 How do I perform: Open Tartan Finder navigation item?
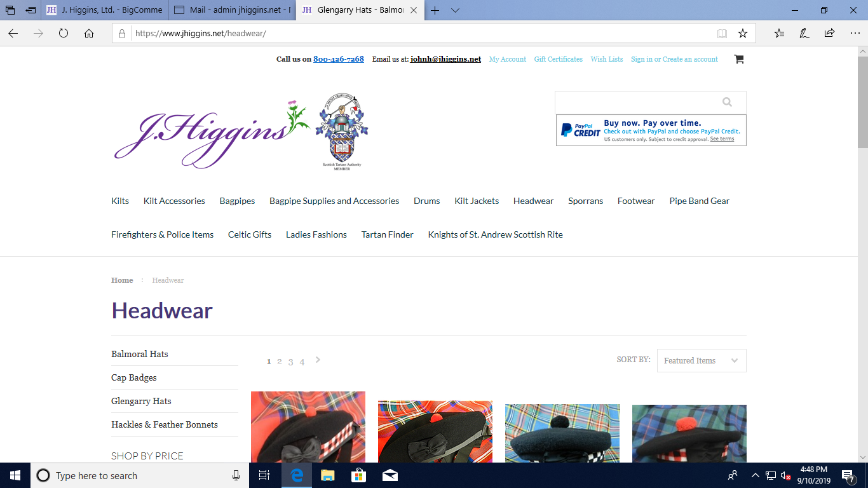[387, 234]
